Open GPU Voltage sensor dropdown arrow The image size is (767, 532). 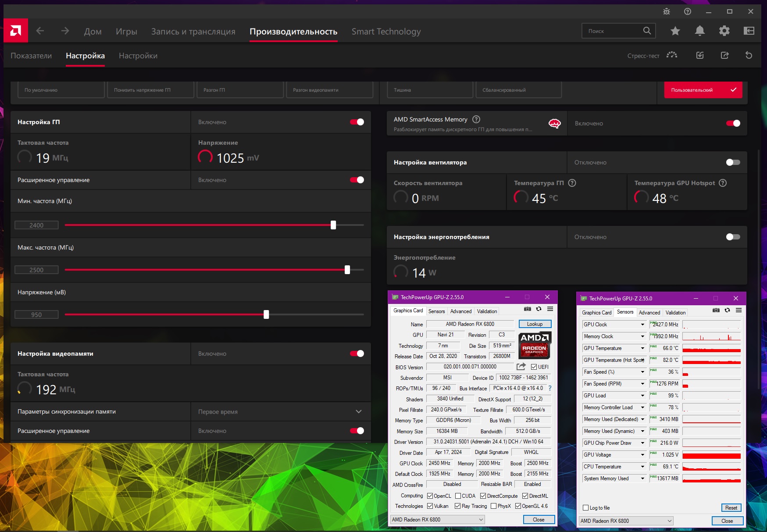tap(642, 455)
